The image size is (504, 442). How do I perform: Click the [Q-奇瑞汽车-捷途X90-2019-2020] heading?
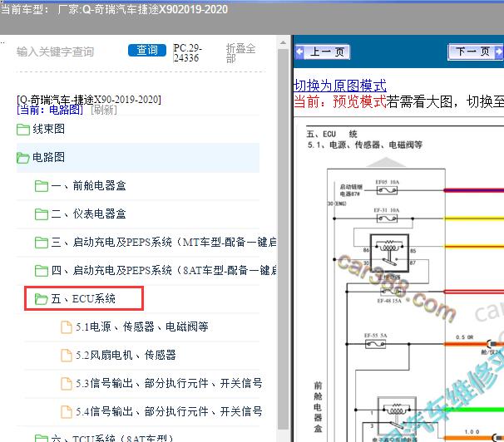click(89, 100)
